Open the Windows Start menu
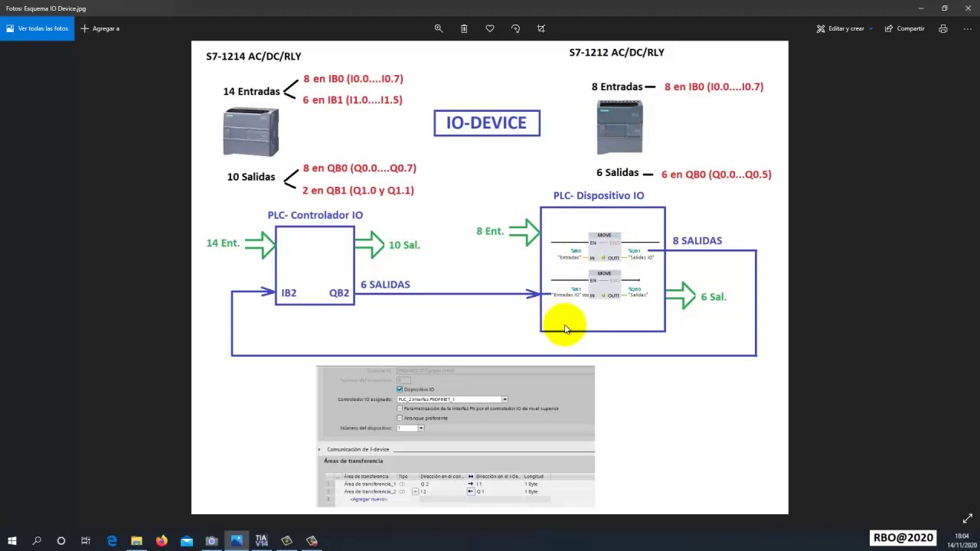 click(12, 541)
